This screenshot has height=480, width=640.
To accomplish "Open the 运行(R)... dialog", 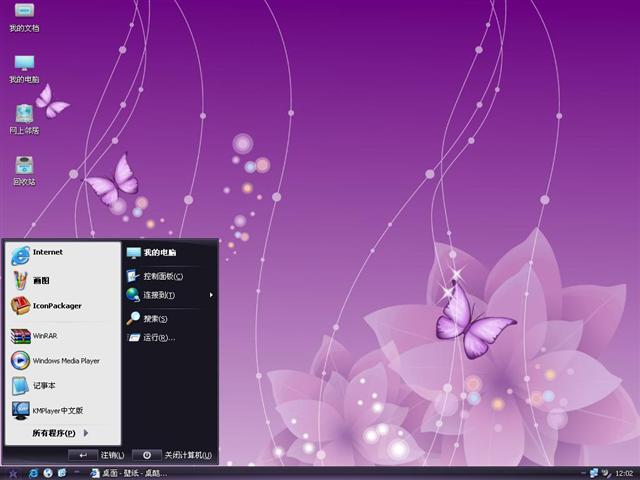I will point(158,338).
